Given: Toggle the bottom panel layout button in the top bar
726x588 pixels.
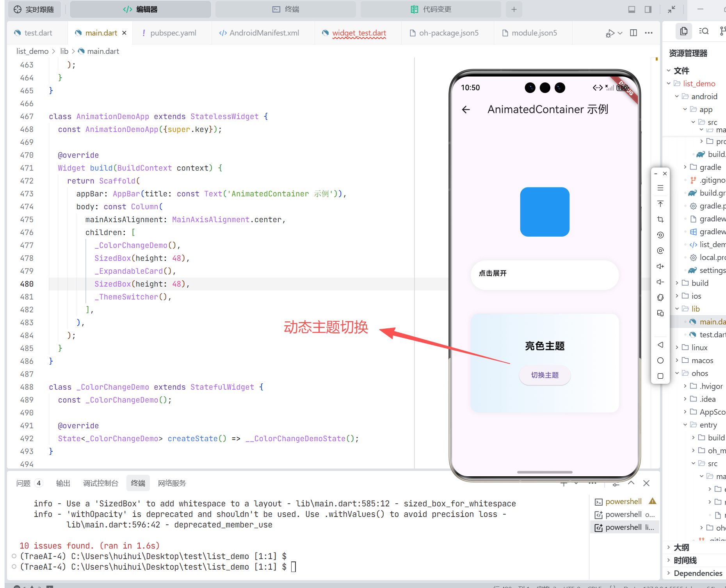Looking at the screenshot, I should (632, 9).
